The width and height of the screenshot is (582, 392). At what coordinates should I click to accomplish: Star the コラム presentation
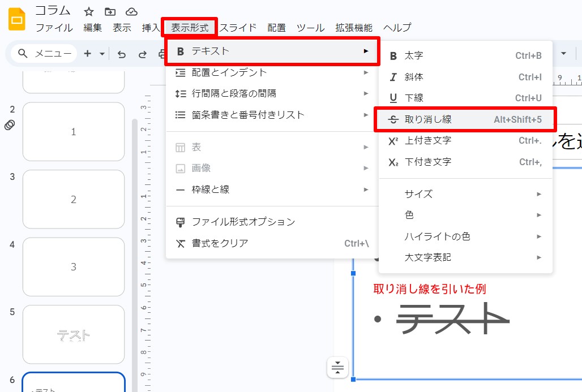coord(89,12)
